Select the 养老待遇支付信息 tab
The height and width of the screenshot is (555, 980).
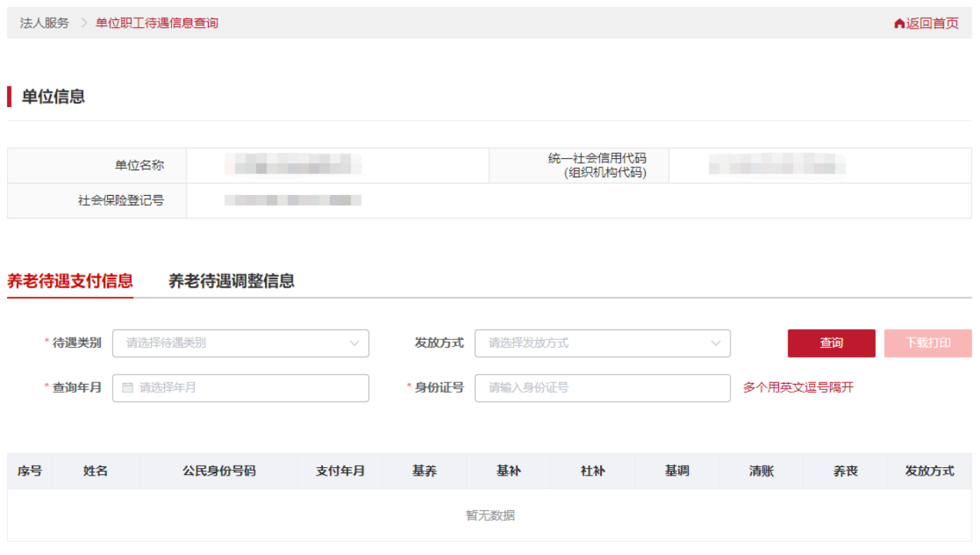[70, 282]
